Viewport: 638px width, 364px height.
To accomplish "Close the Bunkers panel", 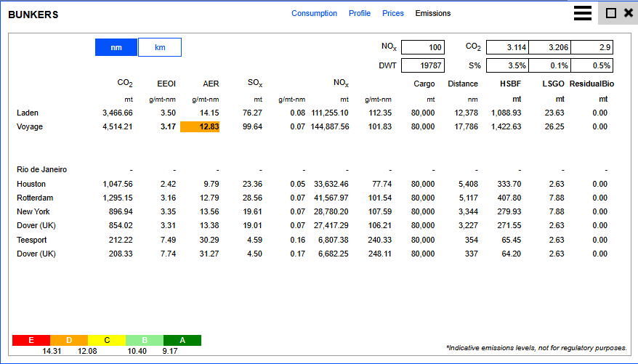I will (629, 13).
